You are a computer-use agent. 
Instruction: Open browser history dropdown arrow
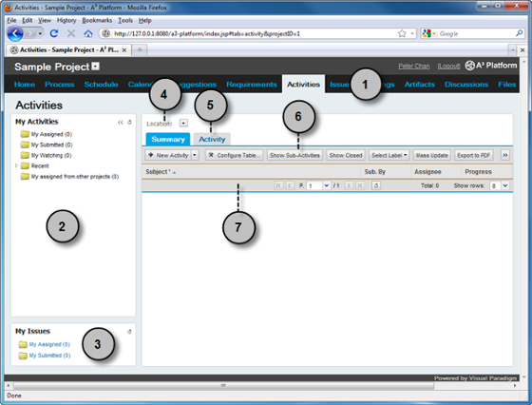click(40, 33)
